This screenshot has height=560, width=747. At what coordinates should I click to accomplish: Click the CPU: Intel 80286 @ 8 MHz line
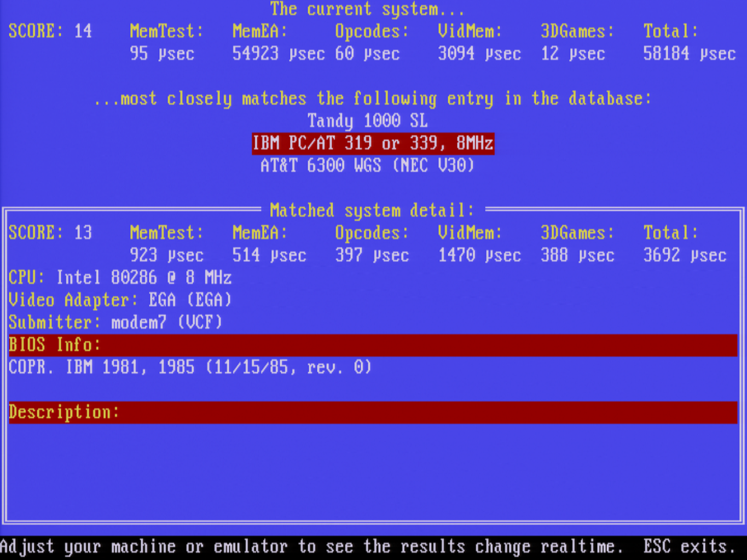click(x=120, y=278)
